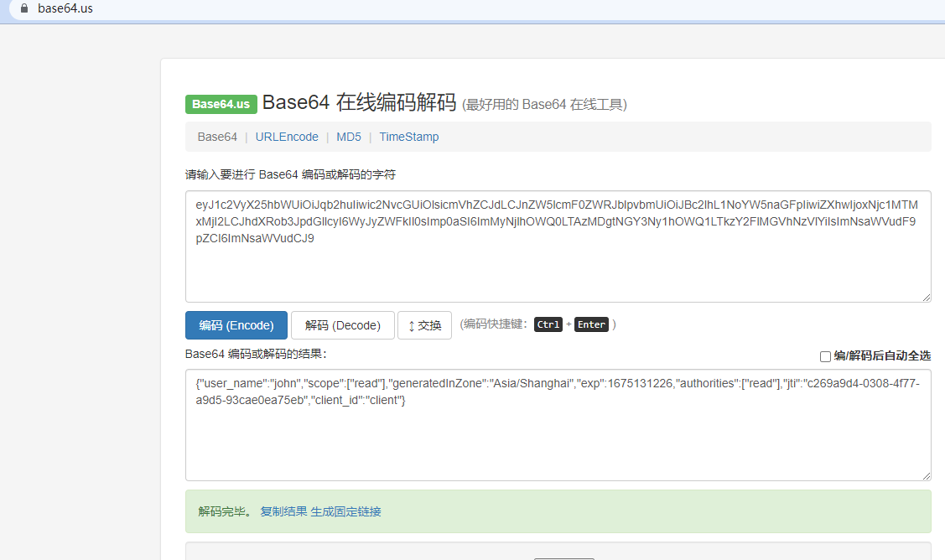Enable 编/解码后自动全选 checkbox

(x=826, y=356)
